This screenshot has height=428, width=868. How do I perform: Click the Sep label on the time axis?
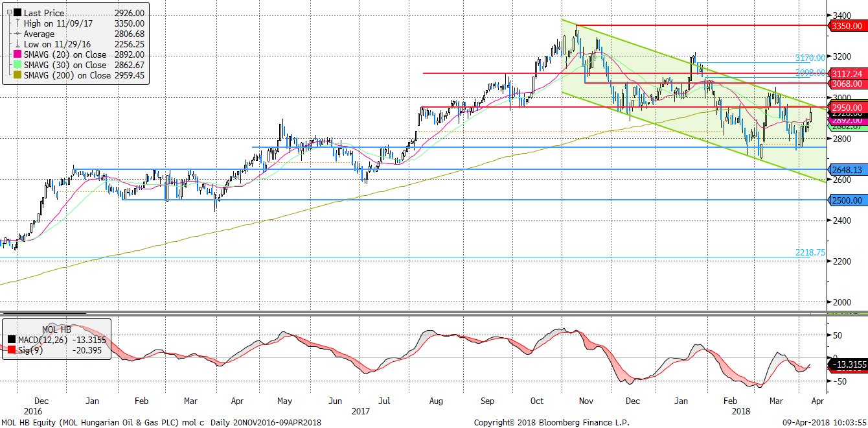click(x=487, y=401)
